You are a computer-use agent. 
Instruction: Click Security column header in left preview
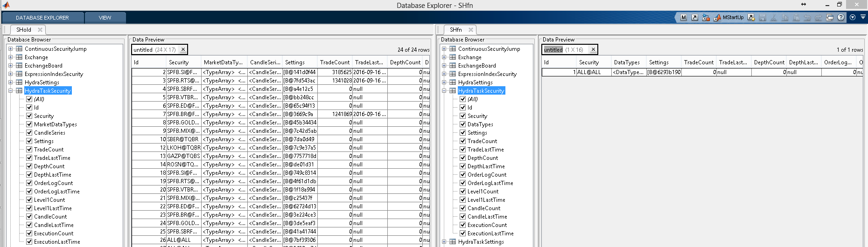184,62
